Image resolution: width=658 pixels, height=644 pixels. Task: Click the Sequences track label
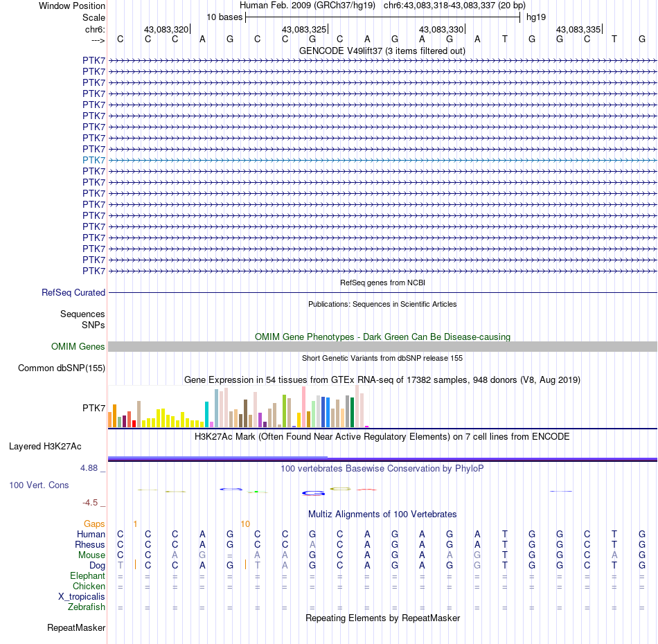click(82, 314)
